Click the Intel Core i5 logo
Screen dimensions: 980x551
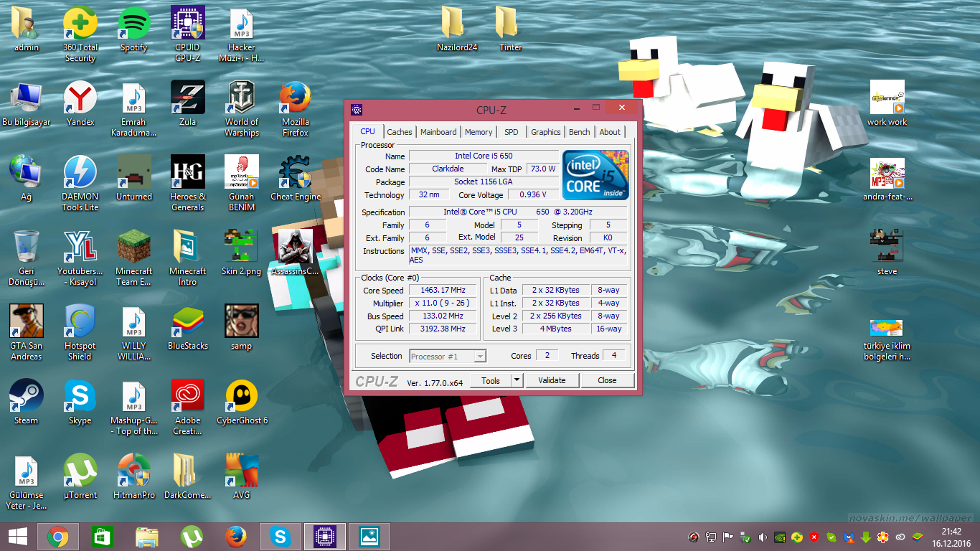[x=595, y=175]
